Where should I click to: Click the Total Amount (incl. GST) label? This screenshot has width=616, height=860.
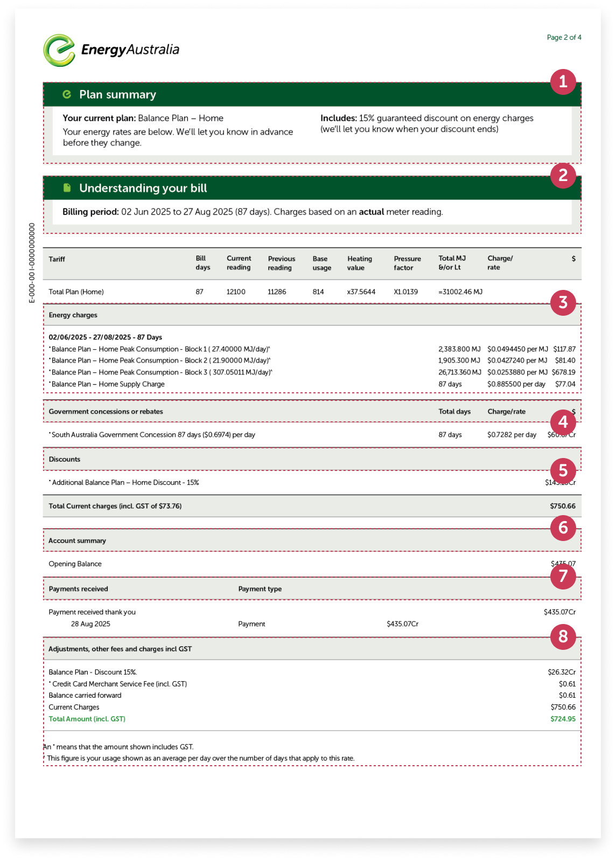(x=87, y=719)
